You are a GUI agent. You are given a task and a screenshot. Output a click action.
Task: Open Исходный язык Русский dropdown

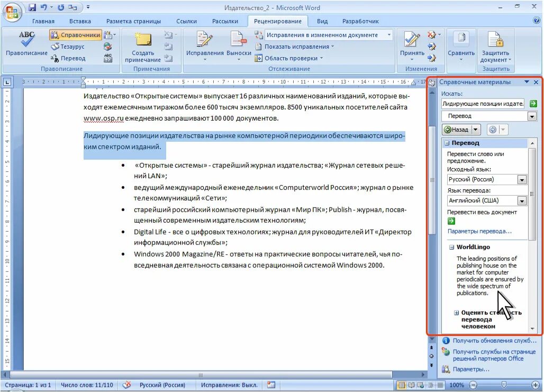click(x=522, y=180)
